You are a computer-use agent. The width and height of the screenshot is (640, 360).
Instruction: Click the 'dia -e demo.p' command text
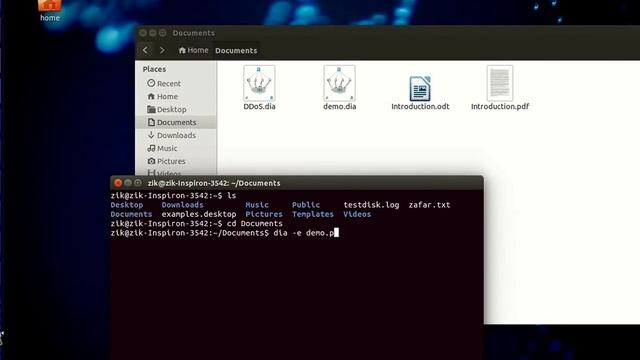tap(304, 233)
